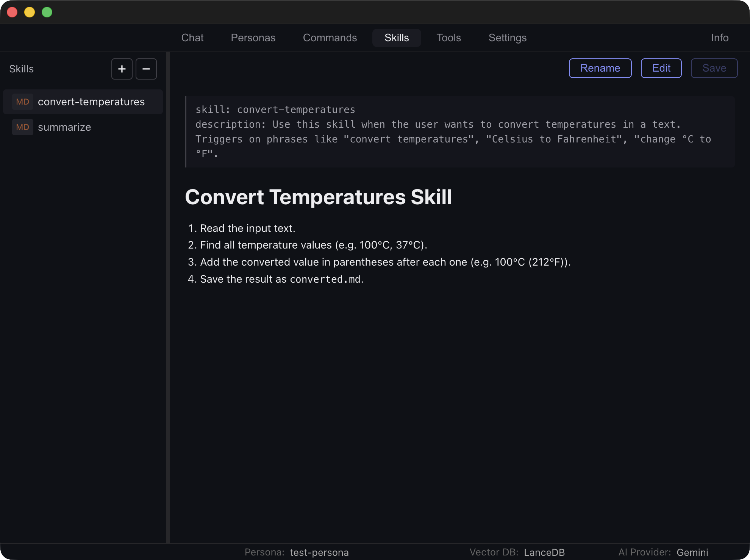Open the Tools section
Screen dimensions: 750x560
(448, 38)
